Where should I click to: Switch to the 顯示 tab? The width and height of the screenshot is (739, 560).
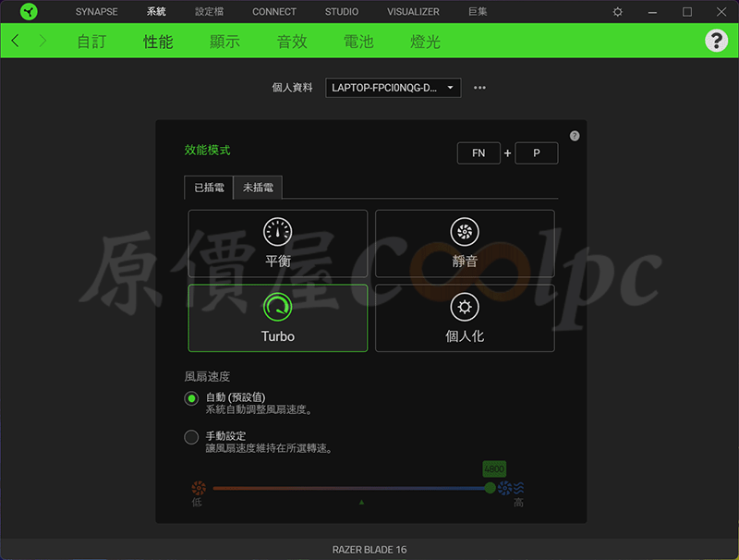pyautogui.click(x=224, y=42)
